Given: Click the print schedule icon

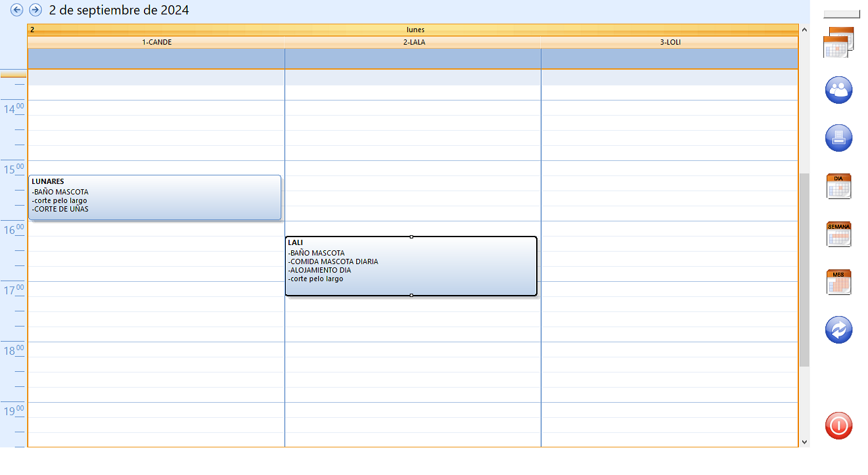Looking at the screenshot, I should (838, 138).
